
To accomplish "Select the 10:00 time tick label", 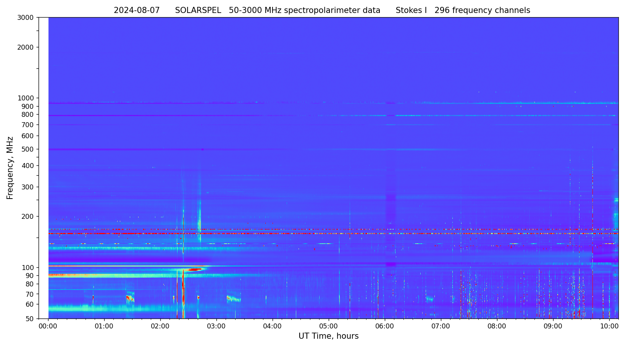I will pos(609,326).
